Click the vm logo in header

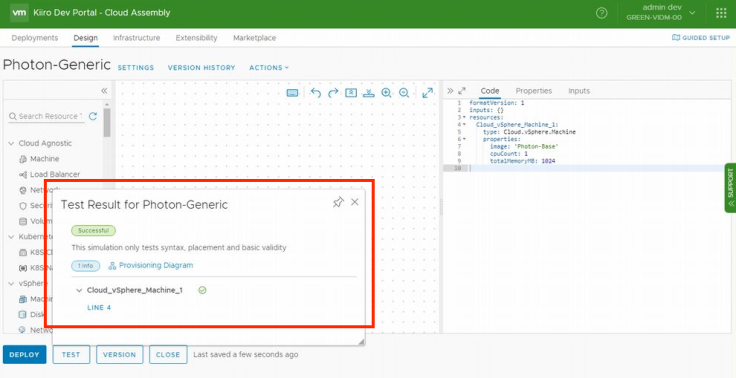[19, 13]
